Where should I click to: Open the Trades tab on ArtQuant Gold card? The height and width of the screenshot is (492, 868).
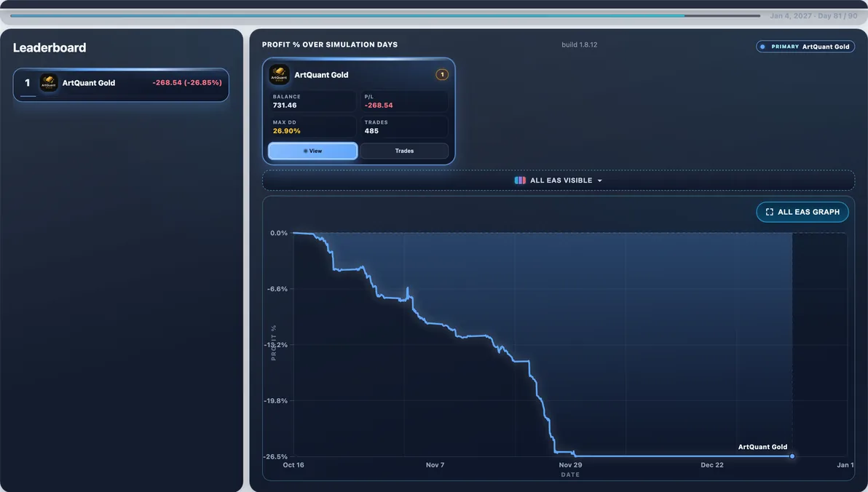click(404, 151)
